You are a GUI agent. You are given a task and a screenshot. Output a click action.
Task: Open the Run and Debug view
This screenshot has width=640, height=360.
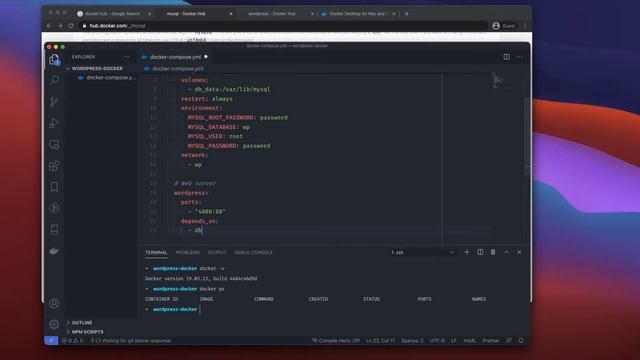(54, 123)
